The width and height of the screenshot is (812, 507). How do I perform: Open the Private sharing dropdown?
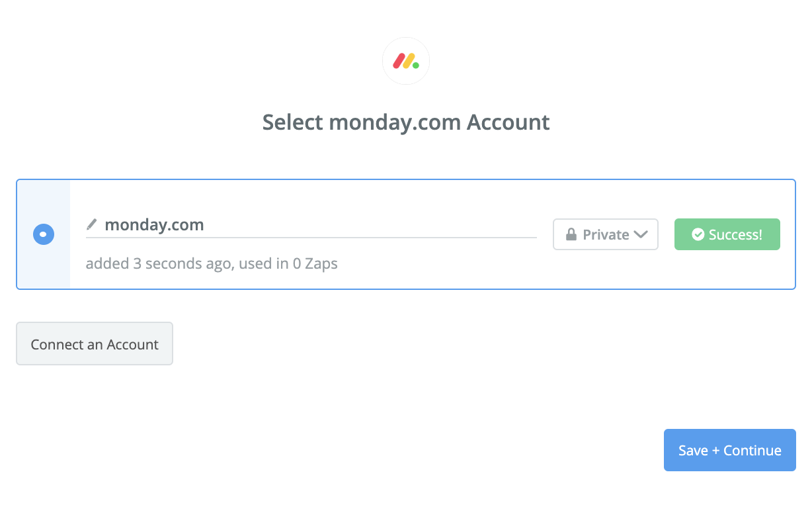pyautogui.click(x=605, y=234)
